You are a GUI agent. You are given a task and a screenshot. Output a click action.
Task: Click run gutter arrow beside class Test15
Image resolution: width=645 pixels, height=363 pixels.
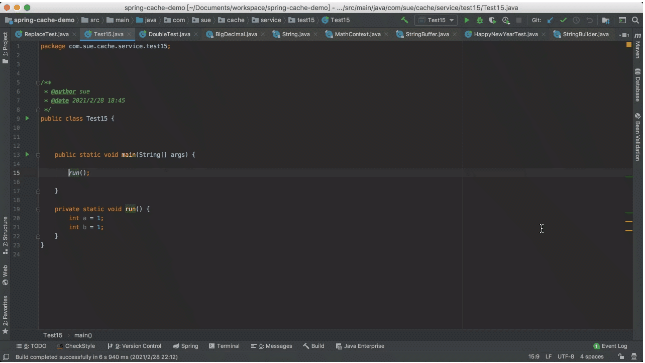point(27,118)
